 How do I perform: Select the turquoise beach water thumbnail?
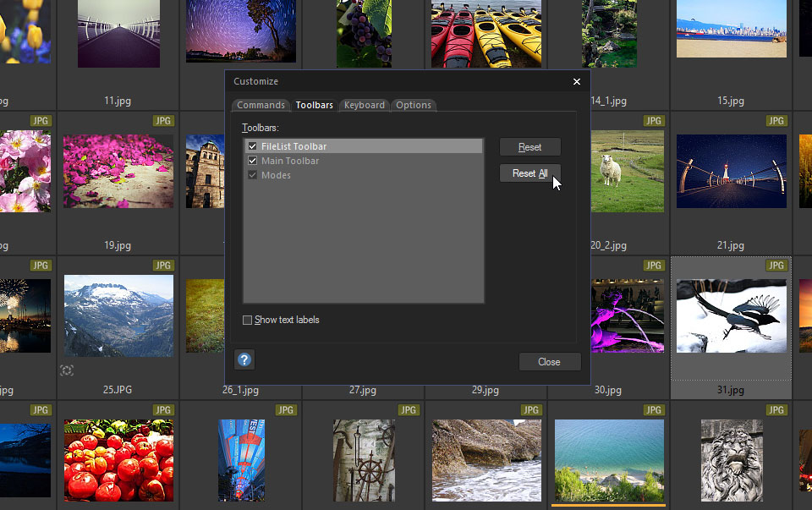(609, 460)
